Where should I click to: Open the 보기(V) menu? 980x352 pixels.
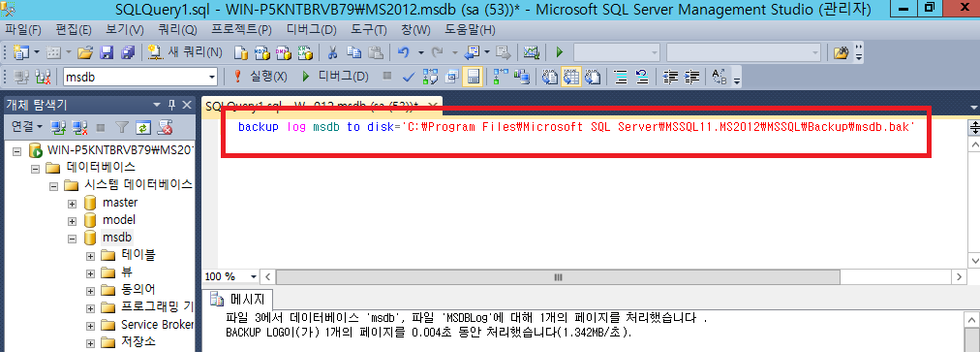coord(124,30)
